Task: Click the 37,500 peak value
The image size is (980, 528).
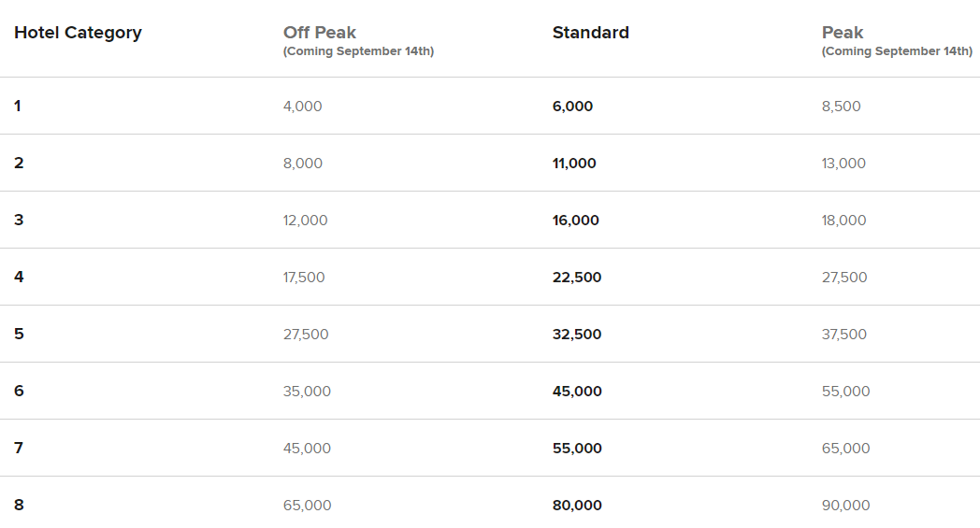Action: [844, 335]
